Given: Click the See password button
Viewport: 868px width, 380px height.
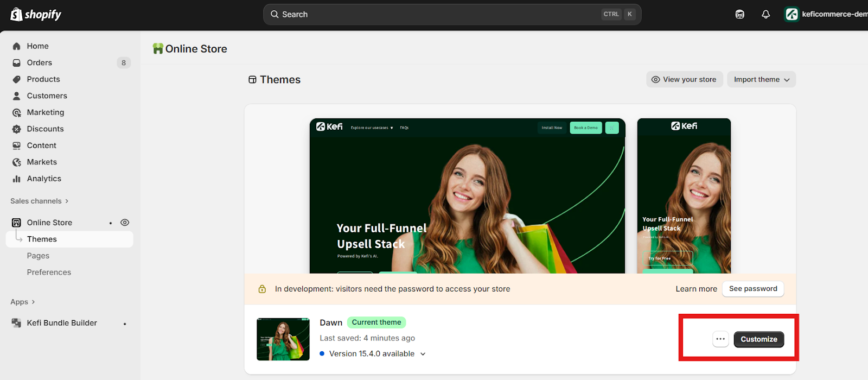Looking at the screenshot, I should (752, 289).
